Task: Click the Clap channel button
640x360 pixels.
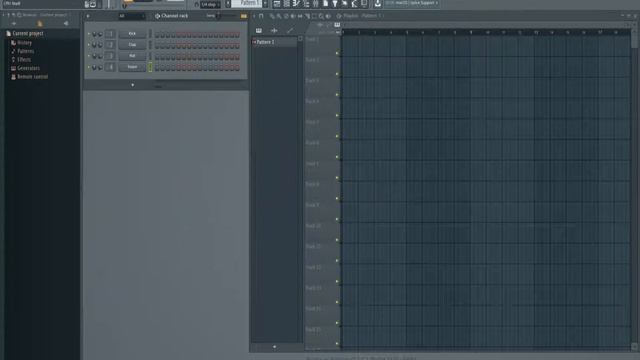Action: pos(132,45)
